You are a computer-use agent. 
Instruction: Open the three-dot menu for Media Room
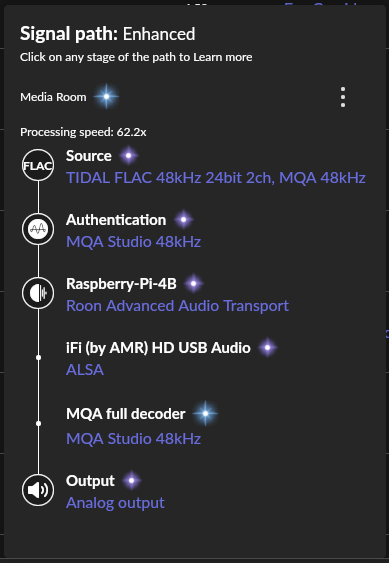(x=343, y=97)
